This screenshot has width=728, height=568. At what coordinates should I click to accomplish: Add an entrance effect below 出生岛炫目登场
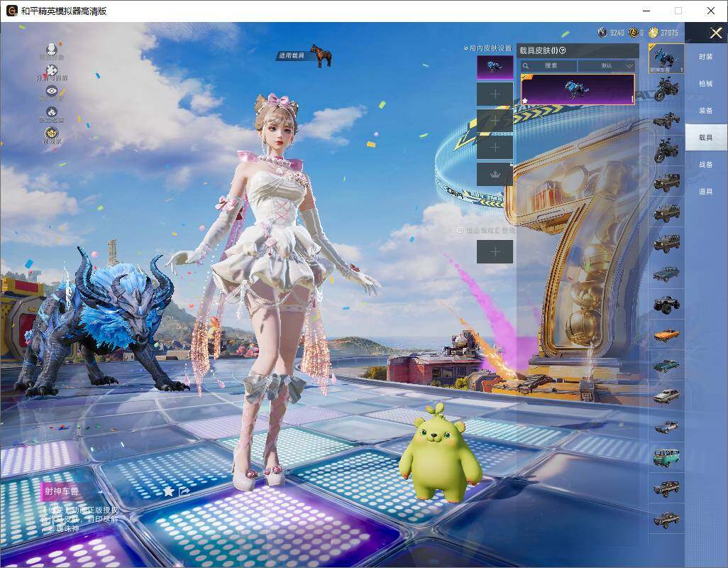[x=495, y=252]
